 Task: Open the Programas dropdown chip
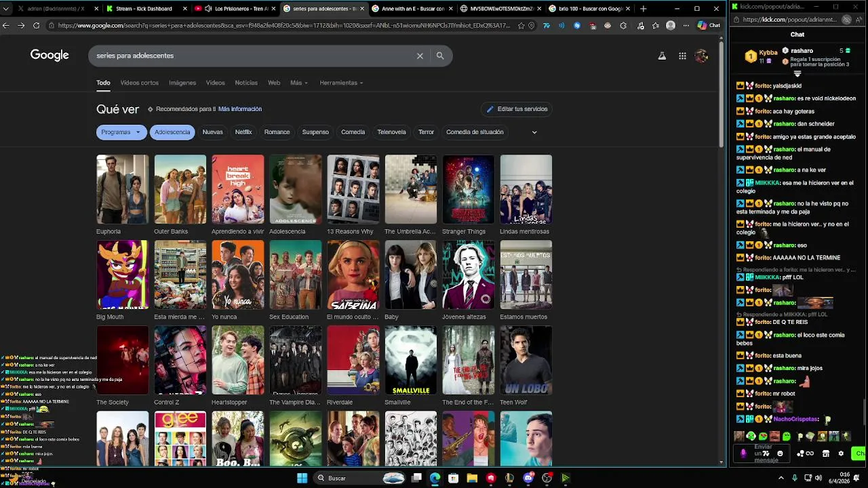[x=121, y=132]
